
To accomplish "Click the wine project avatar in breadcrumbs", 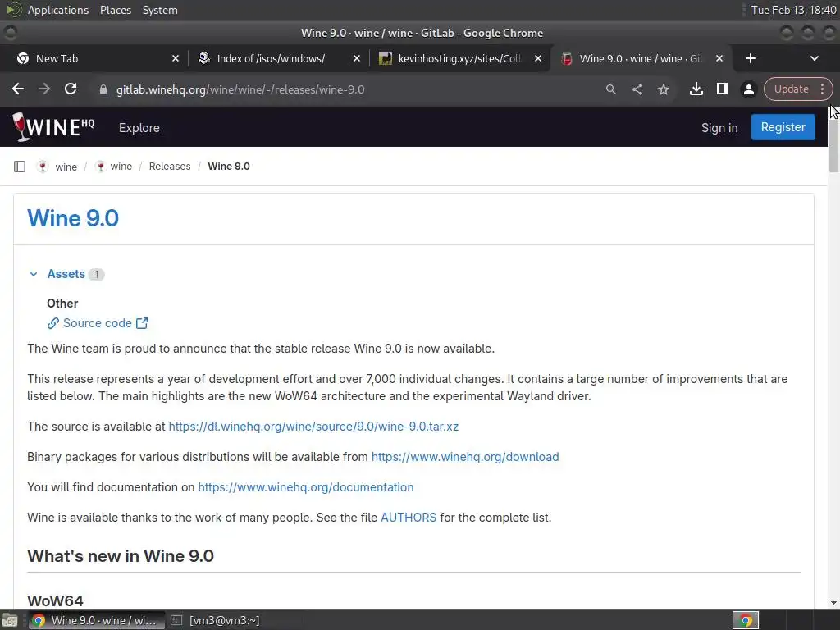I will pyautogui.click(x=100, y=167).
